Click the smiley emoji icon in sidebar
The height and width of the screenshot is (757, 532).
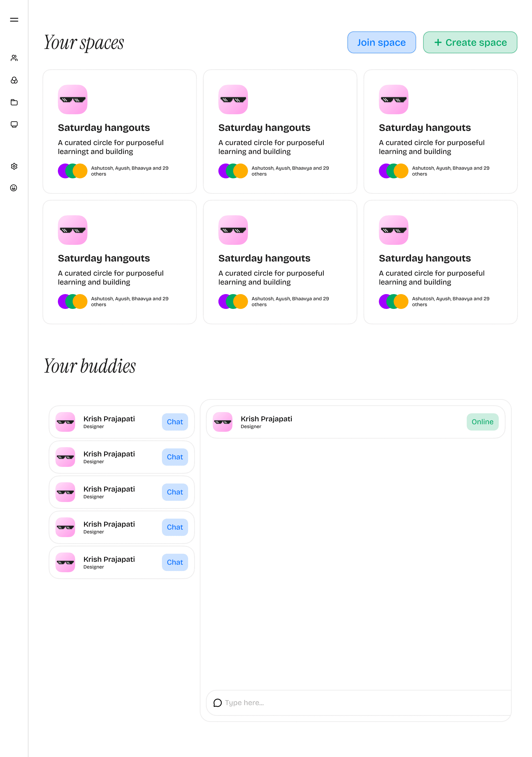pyautogui.click(x=14, y=188)
